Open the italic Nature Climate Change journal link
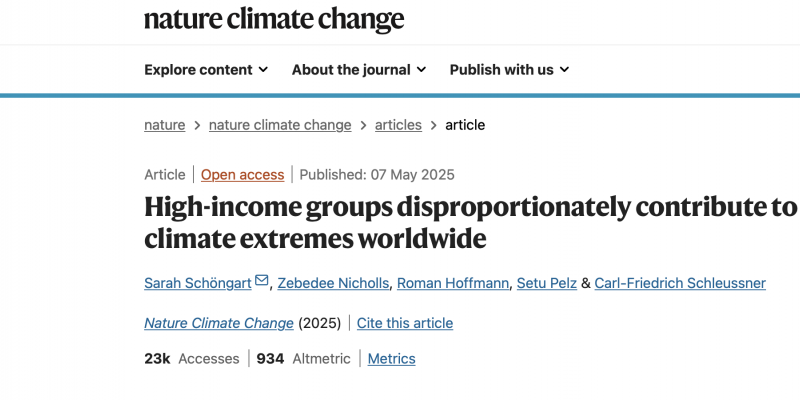800x400 pixels. tap(219, 323)
